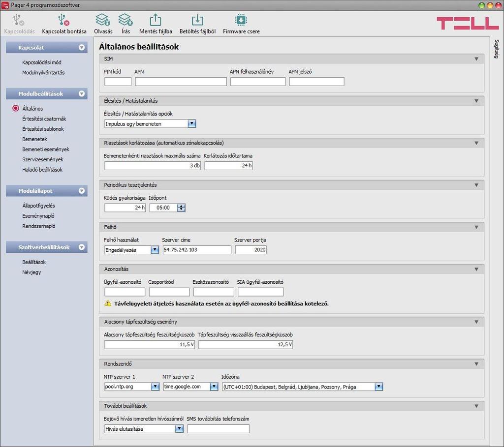This screenshot has width=504, height=447.
Task: Collapse the További beállítások panel
Action: [476, 406]
